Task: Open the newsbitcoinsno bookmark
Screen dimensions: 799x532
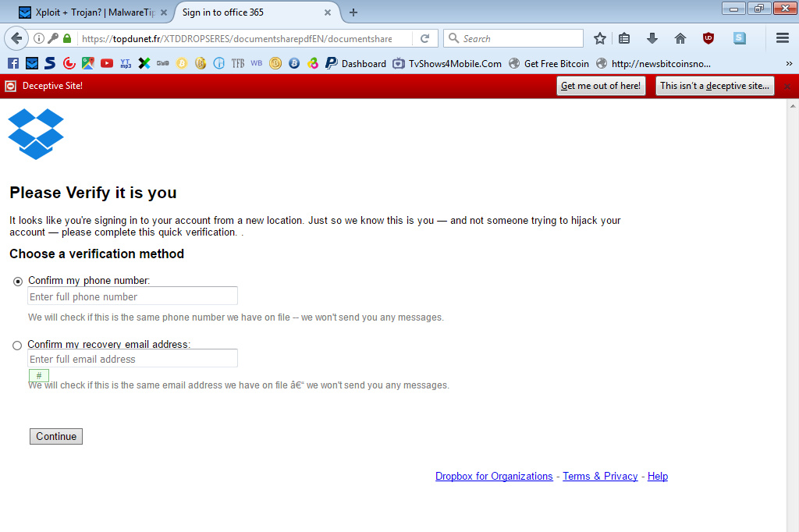Action: click(x=654, y=63)
